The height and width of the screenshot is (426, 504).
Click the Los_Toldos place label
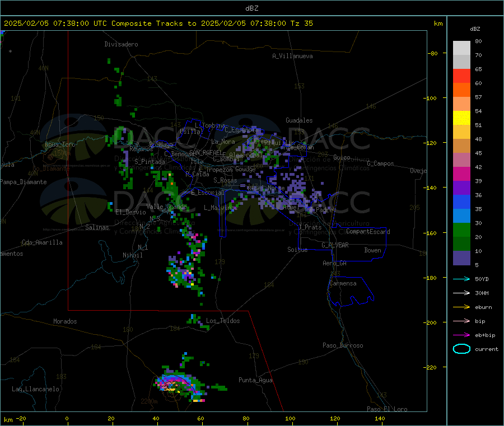coord(223,321)
